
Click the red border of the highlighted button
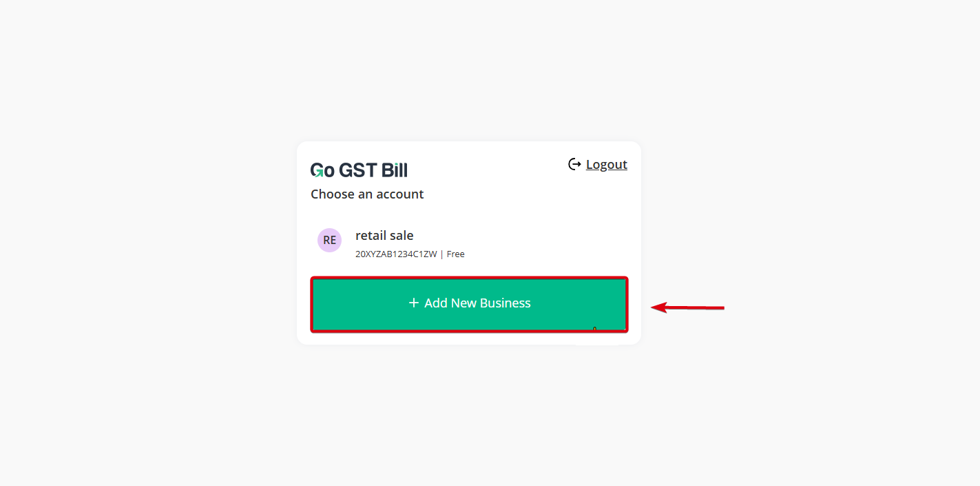click(469, 279)
